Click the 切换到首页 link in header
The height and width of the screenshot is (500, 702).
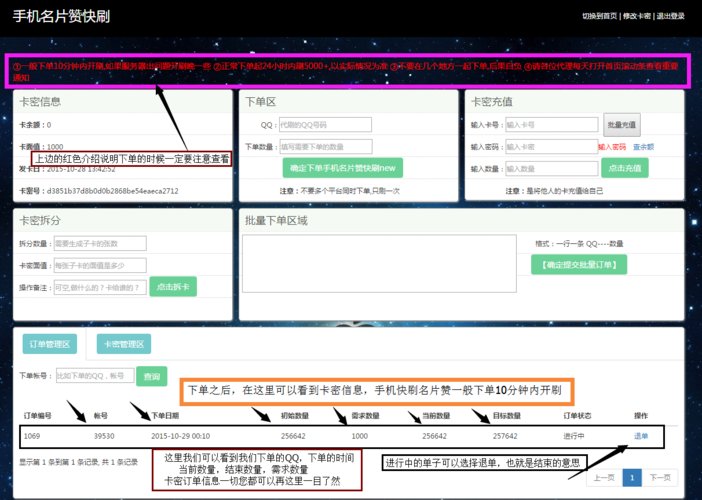tap(599, 16)
